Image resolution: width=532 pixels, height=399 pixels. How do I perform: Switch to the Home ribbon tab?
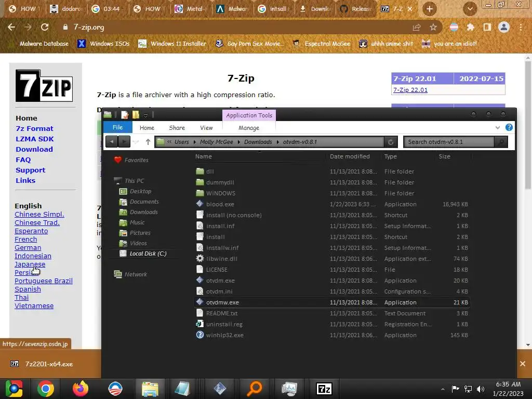147,128
